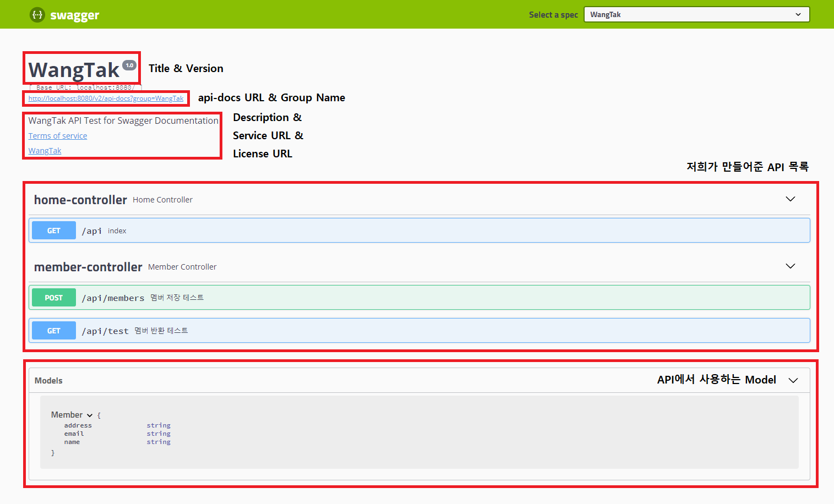The image size is (834, 504).
Task: Click the address property in Member model
Action: (x=78, y=425)
